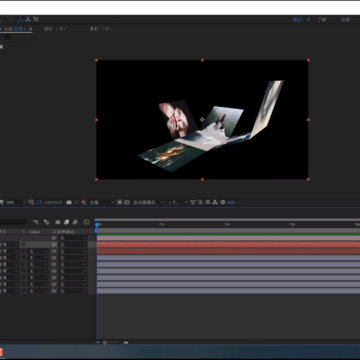Toggle hide shy layers icon in timeline

point(58,222)
